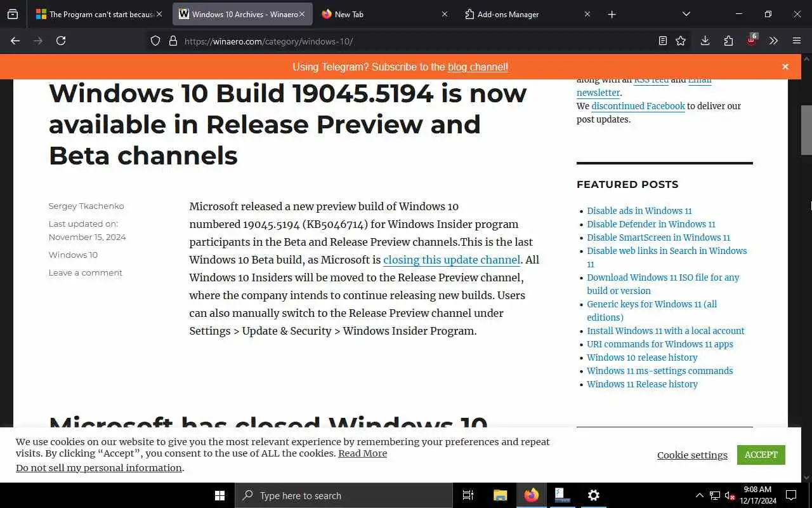Image resolution: width=812 pixels, height=508 pixels.
Task: Click the page vertical scrollbar thumb
Action: pos(806,130)
